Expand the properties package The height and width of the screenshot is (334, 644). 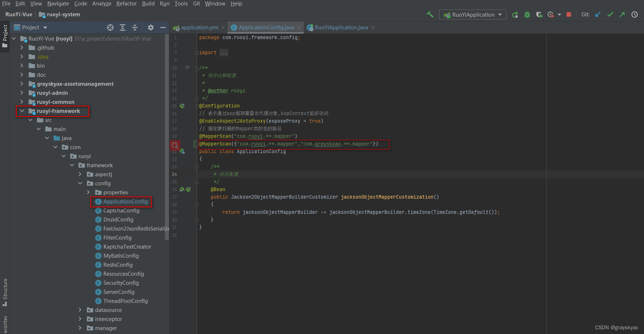point(88,192)
